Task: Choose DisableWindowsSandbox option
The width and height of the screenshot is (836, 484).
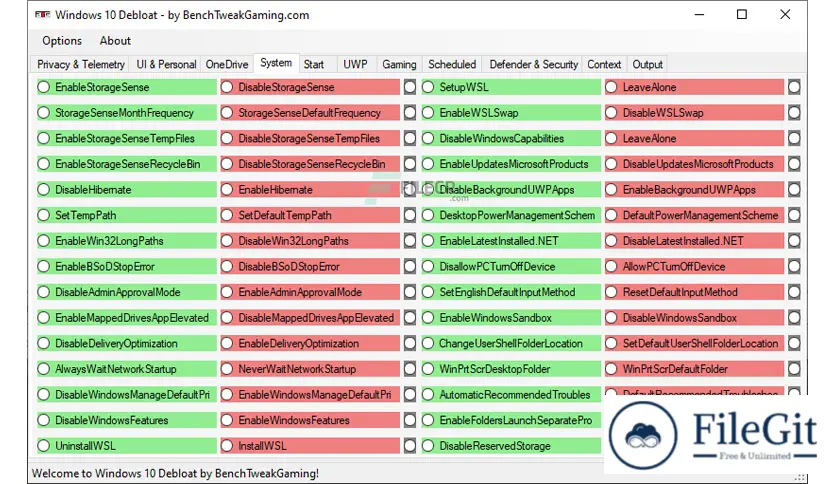Action: 694,318
